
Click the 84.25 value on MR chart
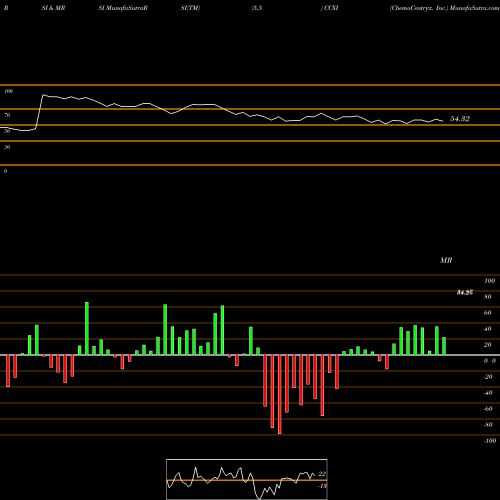465,293
